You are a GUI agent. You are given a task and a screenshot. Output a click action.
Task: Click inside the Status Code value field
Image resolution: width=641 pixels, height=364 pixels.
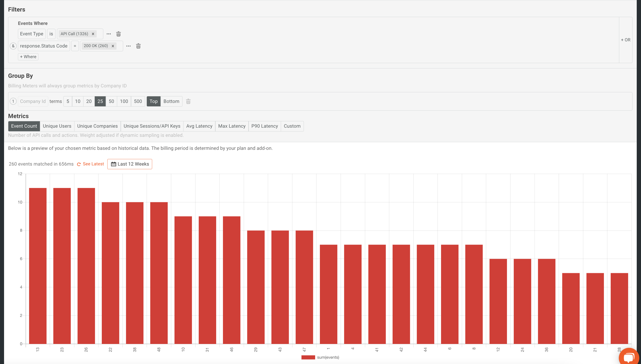click(x=101, y=46)
